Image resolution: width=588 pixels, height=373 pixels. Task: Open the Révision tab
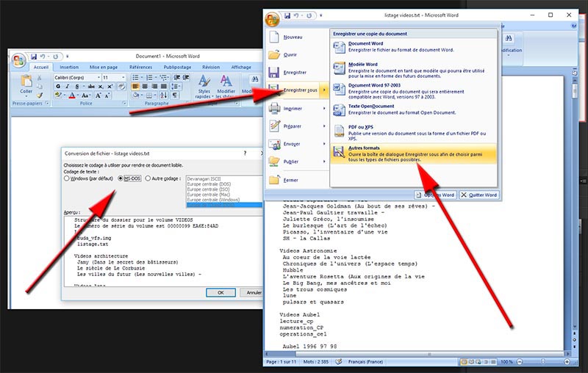point(211,67)
